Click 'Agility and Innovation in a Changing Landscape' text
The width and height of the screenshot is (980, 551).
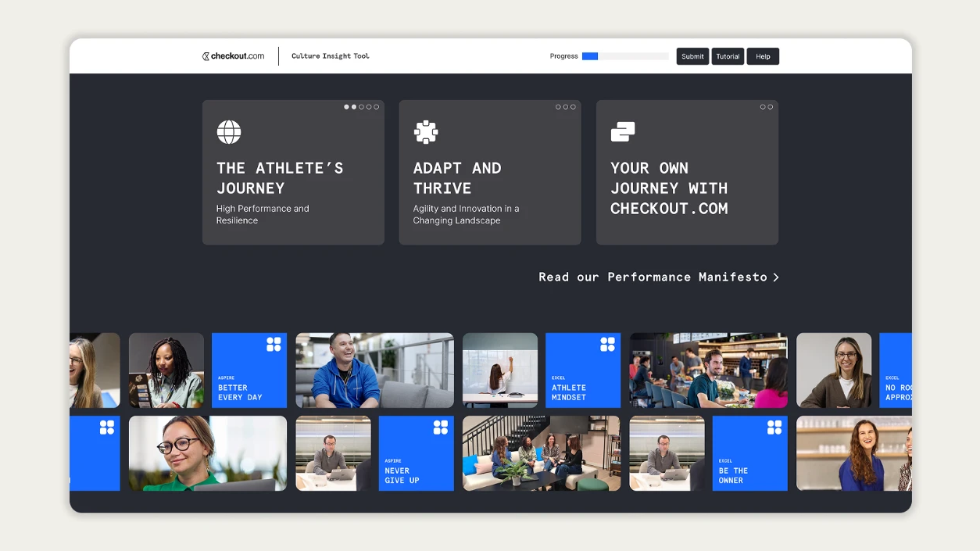(x=466, y=214)
